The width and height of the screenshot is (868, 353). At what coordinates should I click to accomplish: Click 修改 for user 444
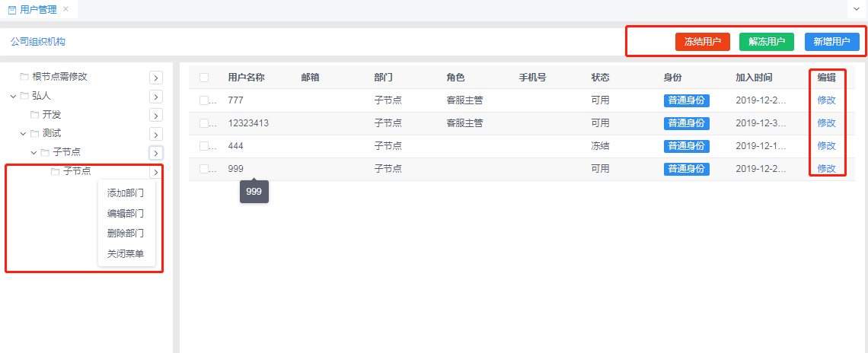click(826, 146)
